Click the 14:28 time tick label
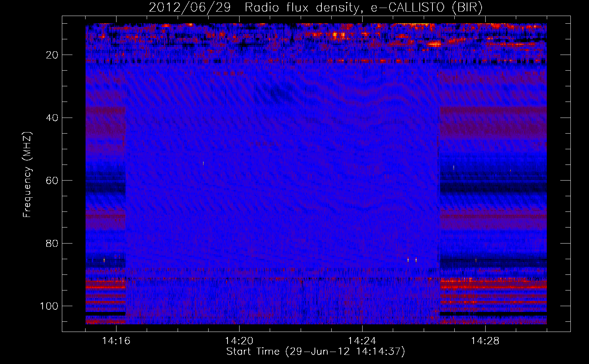589x364 pixels. 485,341
